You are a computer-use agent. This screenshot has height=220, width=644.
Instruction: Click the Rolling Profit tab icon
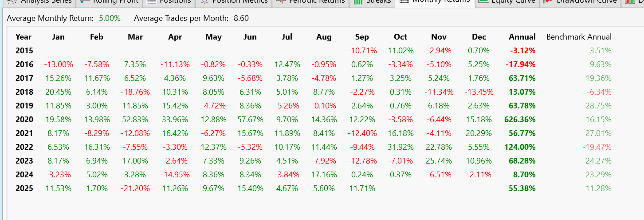pyautogui.click(x=83, y=1)
